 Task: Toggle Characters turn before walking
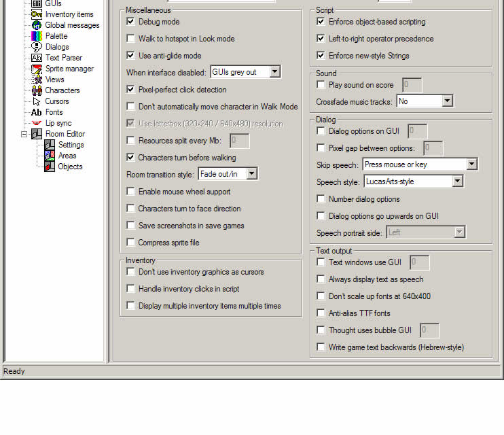coord(130,157)
